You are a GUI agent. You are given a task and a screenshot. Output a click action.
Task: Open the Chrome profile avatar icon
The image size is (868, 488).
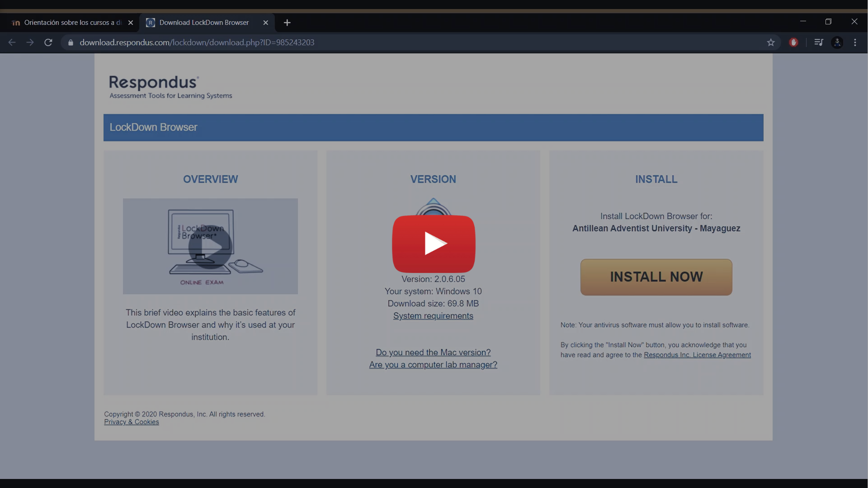click(837, 42)
